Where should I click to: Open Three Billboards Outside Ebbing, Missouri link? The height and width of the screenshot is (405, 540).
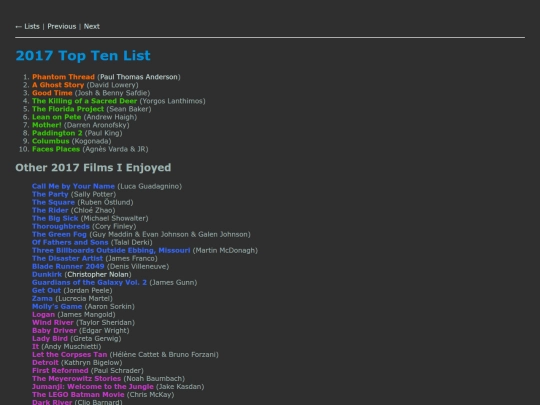click(x=111, y=250)
